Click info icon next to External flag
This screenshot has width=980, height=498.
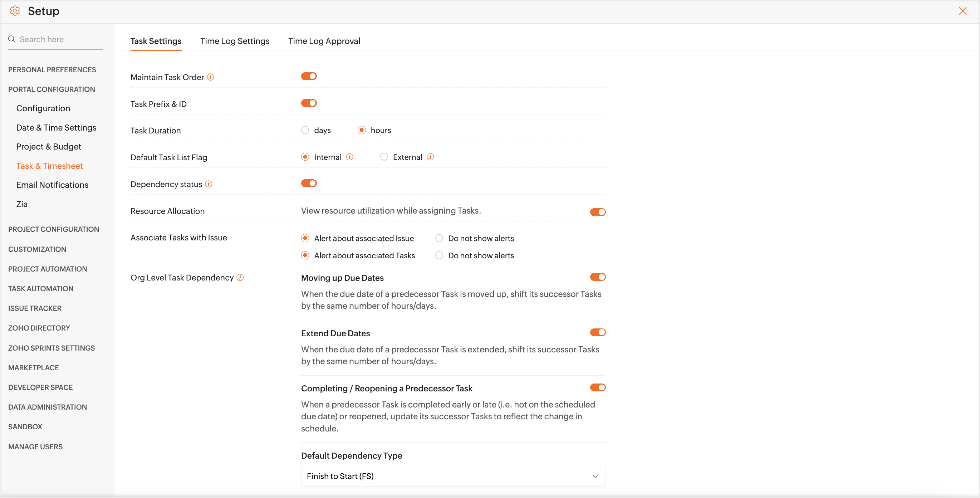[x=430, y=157]
